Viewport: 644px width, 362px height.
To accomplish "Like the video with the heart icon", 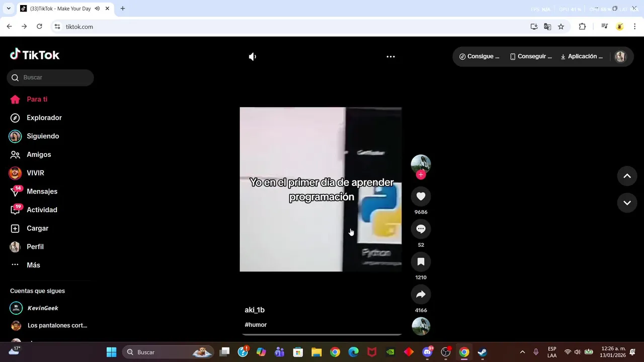I will tap(421, 196).
